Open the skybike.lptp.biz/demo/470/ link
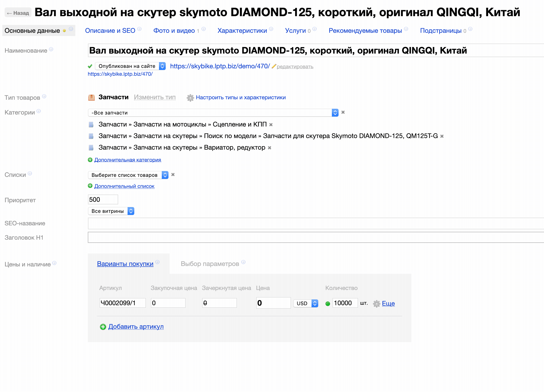Viewport: 544px width, 392px height. pyautogui.click(x=220, y=66)
